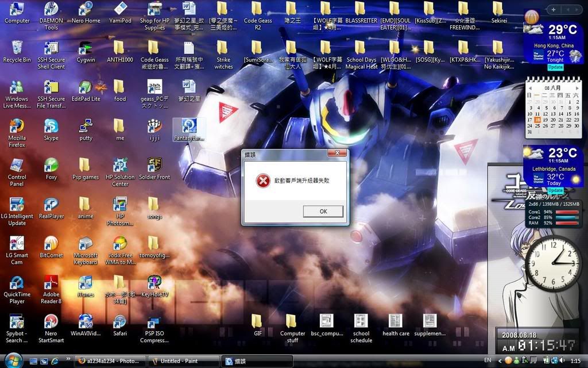Viewport: 588px width, 368px height.
Task: Launch Adobe Reader 8 shortcut
Action: 51,283
